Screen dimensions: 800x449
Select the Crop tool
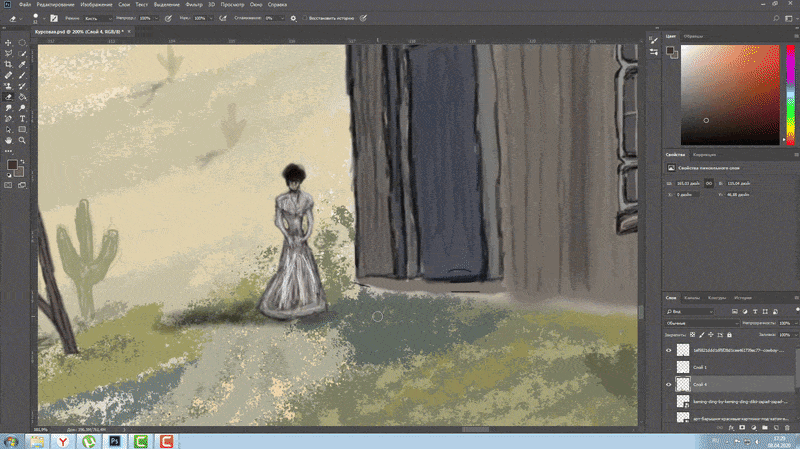8,64
